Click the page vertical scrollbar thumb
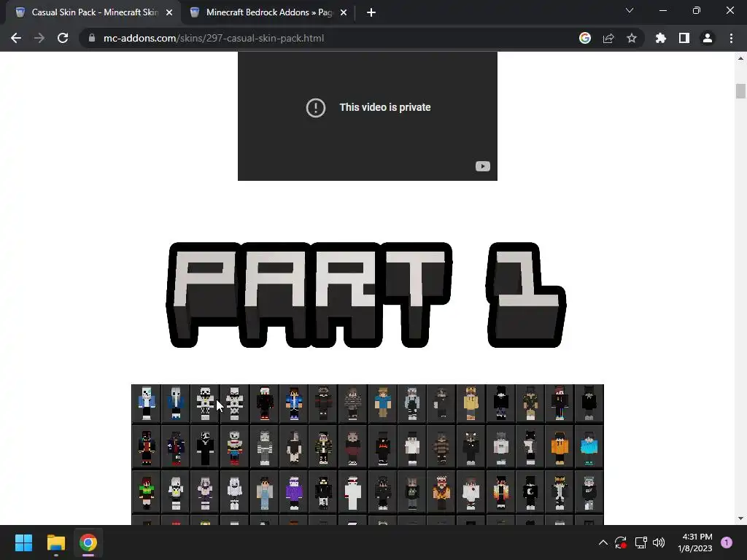The width and height of the screenshot is (747, 560). click(740, 91)
